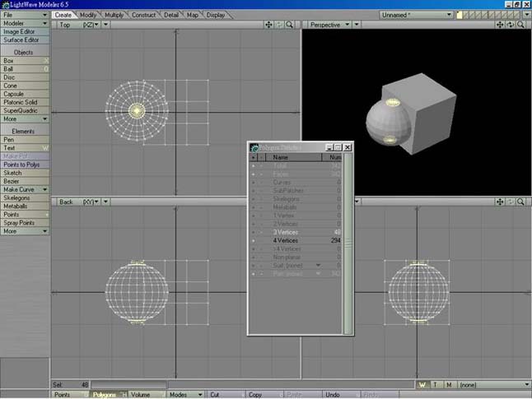Expand the More menu under Objects
This screenshot has width=532, height=399.
pyautogui.click(x=25, y=119)
